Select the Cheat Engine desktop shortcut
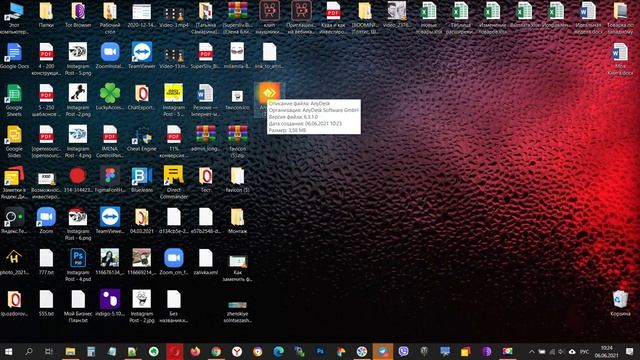This screenshot has height=360, width=640. (x=142, y=135)
